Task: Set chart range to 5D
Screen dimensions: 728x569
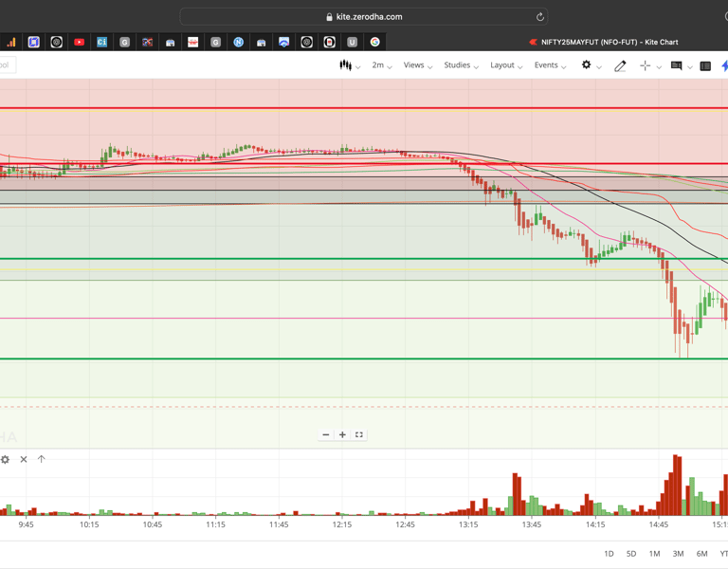Action: pos(631,554)
